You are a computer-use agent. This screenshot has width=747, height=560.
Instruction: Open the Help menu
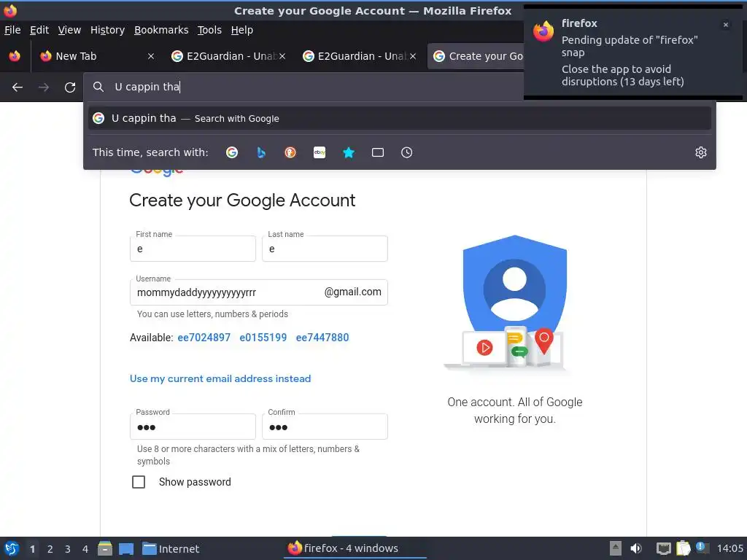point(242,30)
